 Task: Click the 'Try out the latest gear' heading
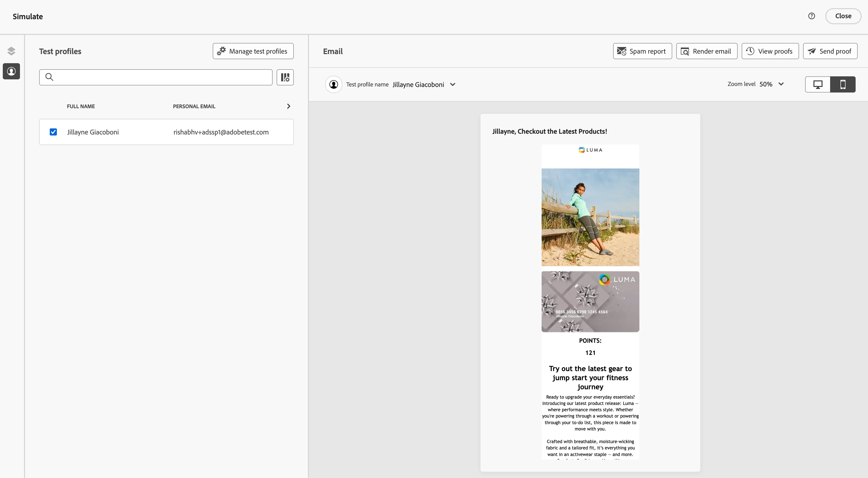tap(590, 378)
